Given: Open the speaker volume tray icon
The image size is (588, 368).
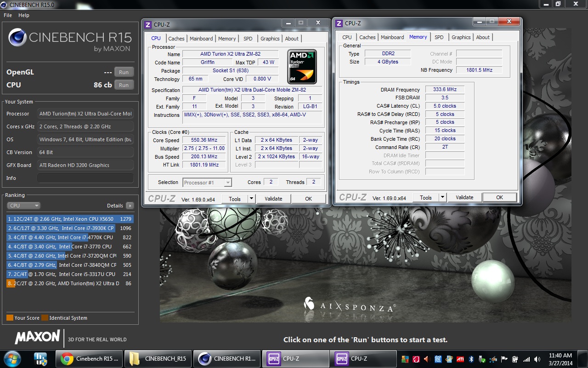Looking at the screenshot, I should [537, 359].
